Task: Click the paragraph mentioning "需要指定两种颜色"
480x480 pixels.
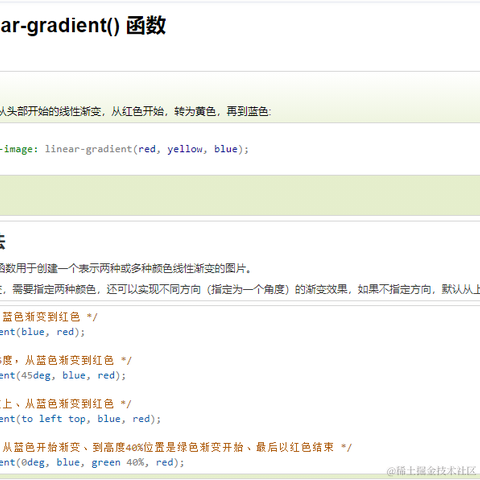Action: click(240, 289)
